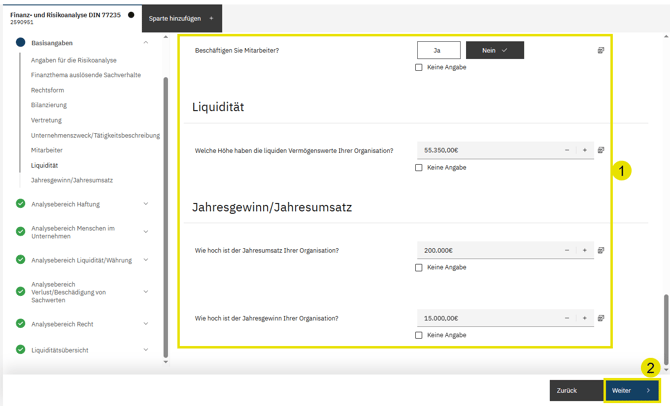Open Unternehmenszweck/Tätigkeitsbeschreibung entry

95,135
